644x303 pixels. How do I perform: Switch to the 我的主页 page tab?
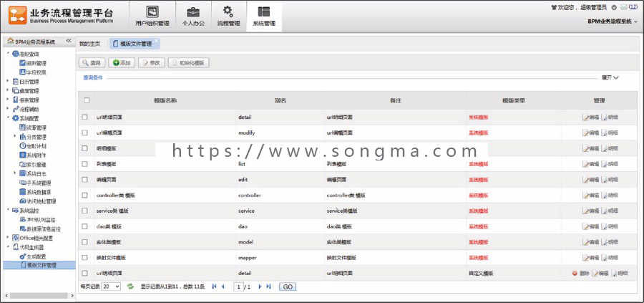point(89,44)
